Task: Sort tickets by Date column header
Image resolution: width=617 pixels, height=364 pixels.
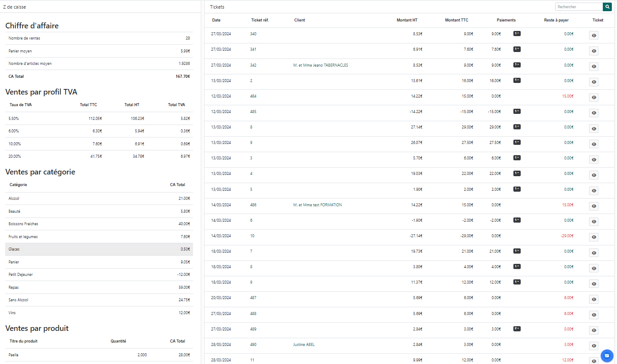Action: point(216,20)
